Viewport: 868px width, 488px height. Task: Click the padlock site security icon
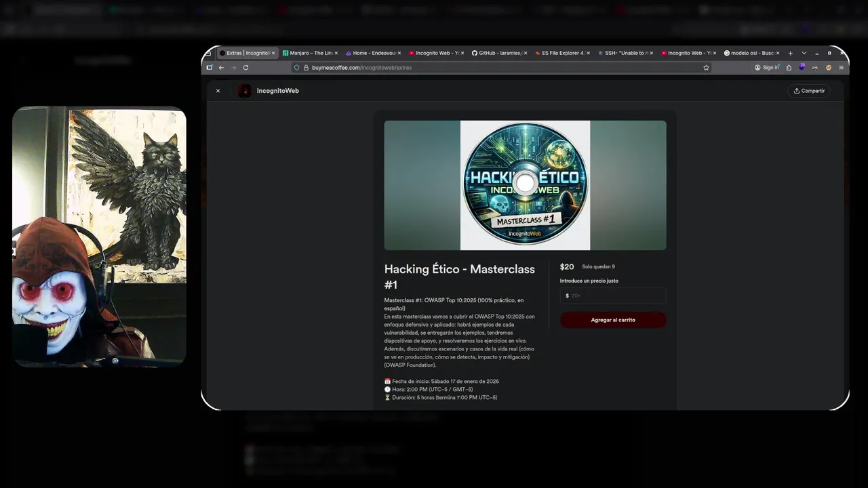(306, 68)
